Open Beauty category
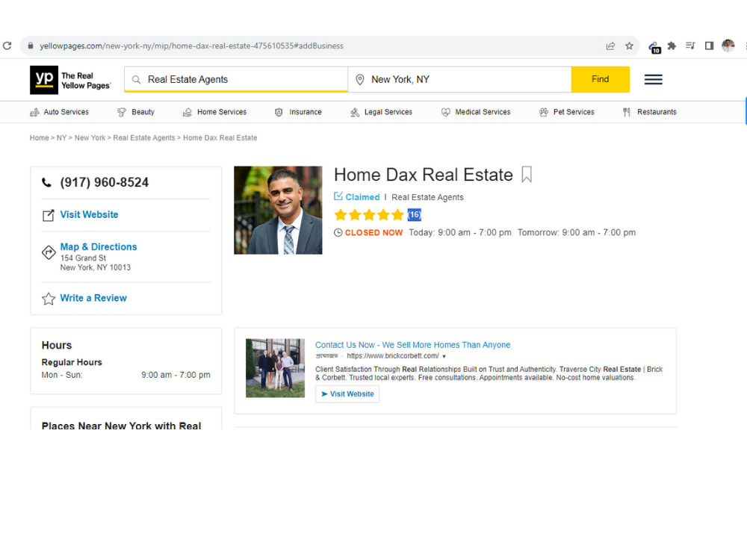This screenshot has height=560, width=747. click(x=136, y=112)
